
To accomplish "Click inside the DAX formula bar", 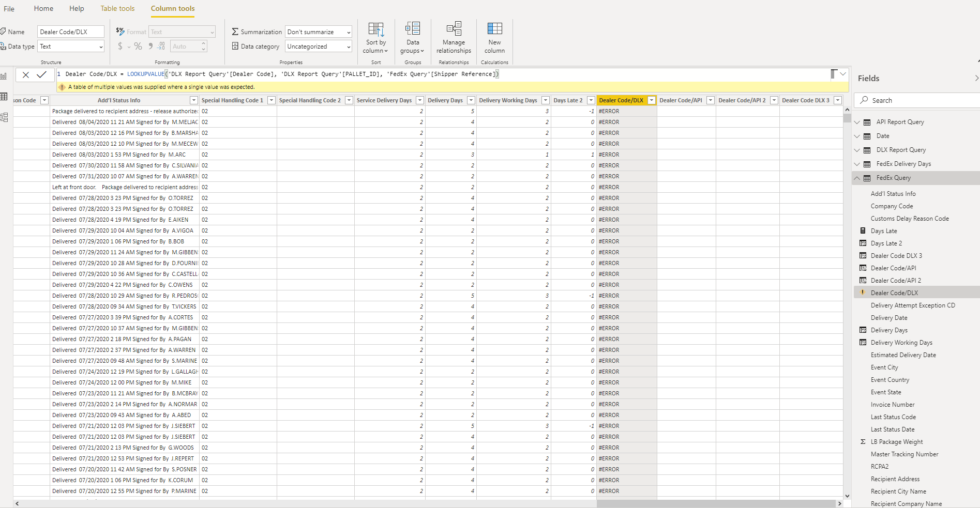I will (442, 74).
